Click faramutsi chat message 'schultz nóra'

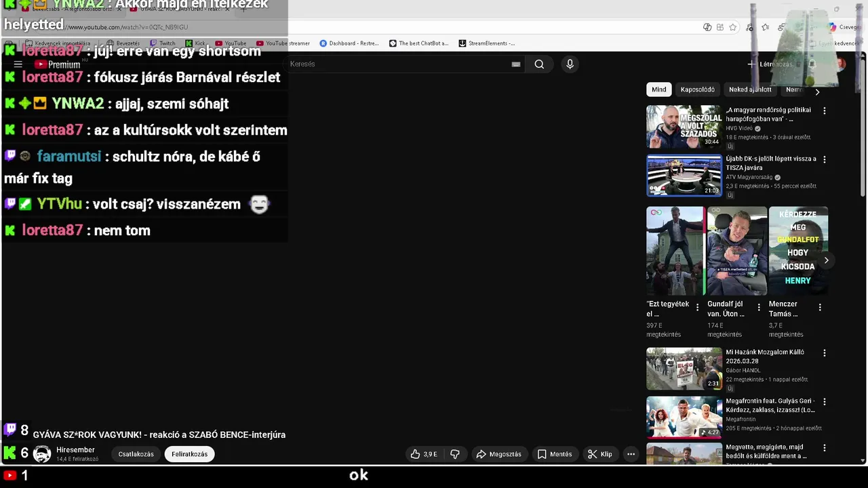(x=132, y=167)
